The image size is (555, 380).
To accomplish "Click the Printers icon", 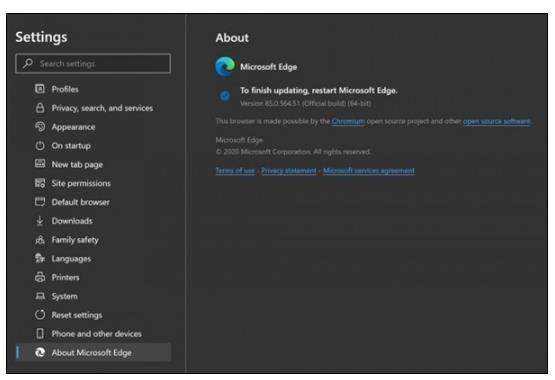I will (x=40, y=277).
